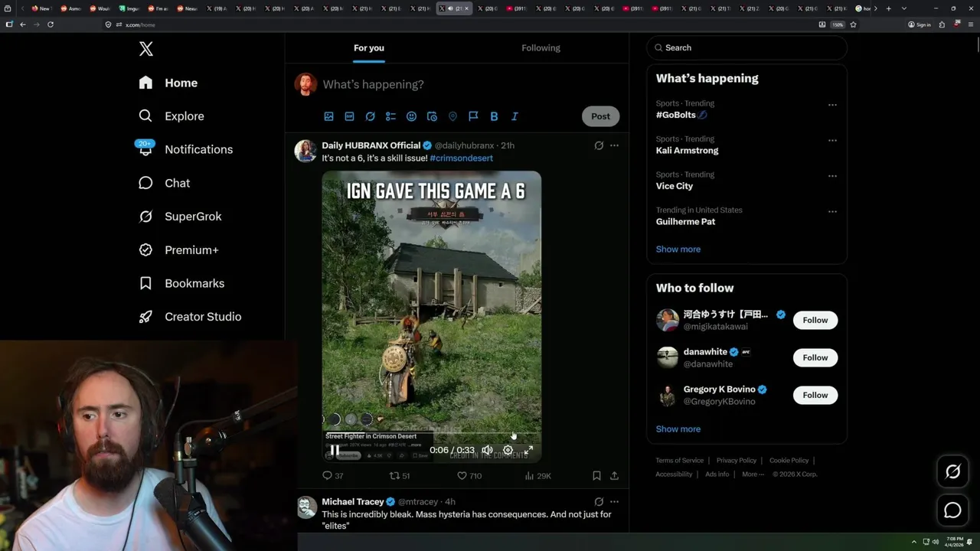Open Bookmarks from the sidebar

181,283
